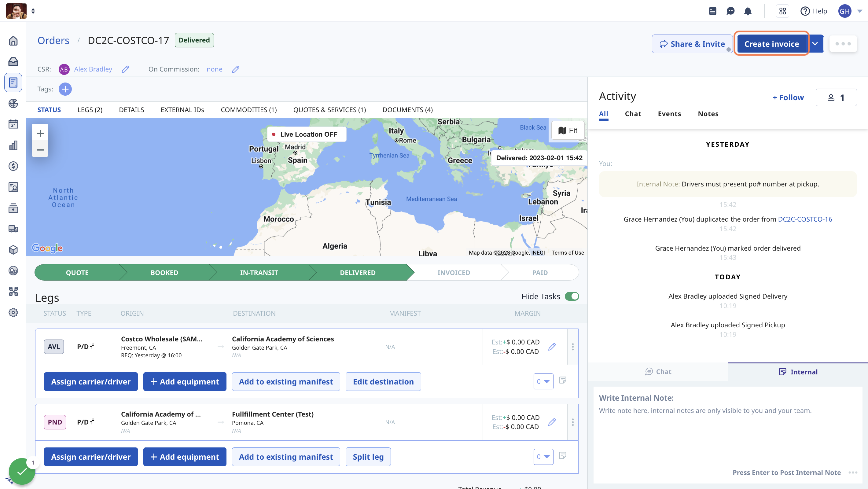Switch to the DETAILS tab
868x489 pixels.
pos(131,110)
